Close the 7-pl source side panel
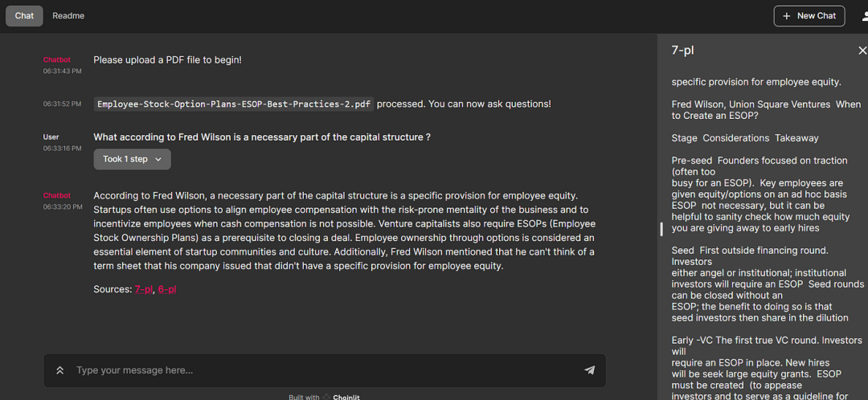 click(862, 51)
